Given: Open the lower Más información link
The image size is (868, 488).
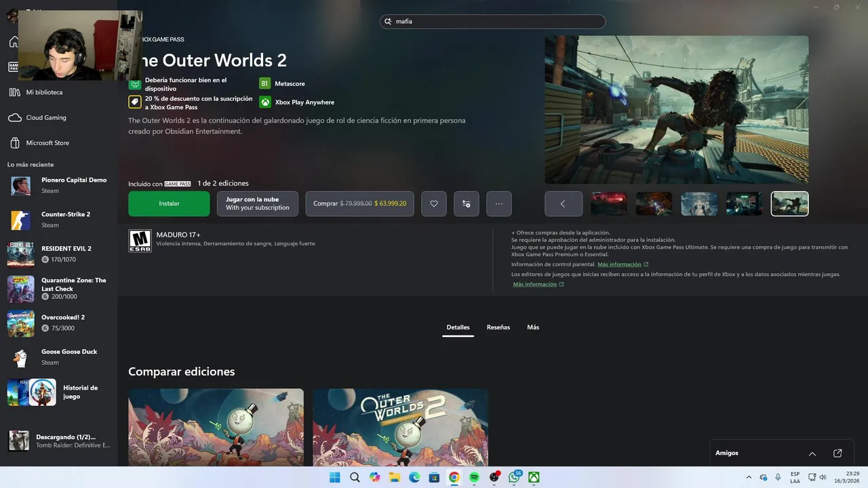Looking at the screenshot, I should click(x=538, y=284).
